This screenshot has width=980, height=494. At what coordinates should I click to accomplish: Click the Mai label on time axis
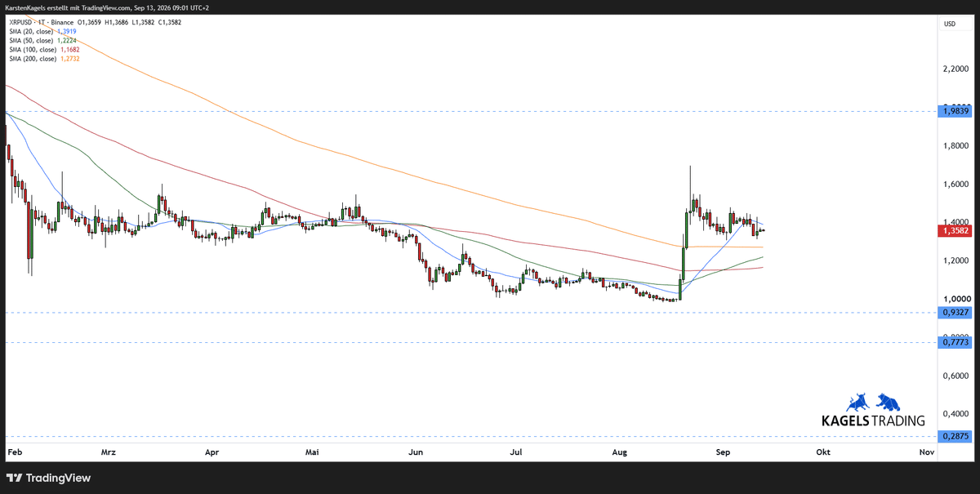coord(312,452)
